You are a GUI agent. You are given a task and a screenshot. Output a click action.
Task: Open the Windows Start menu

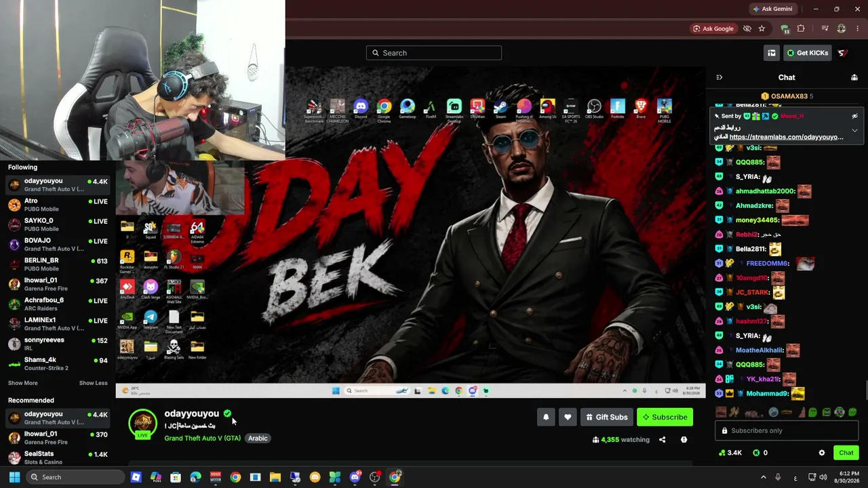click(14, 477)
